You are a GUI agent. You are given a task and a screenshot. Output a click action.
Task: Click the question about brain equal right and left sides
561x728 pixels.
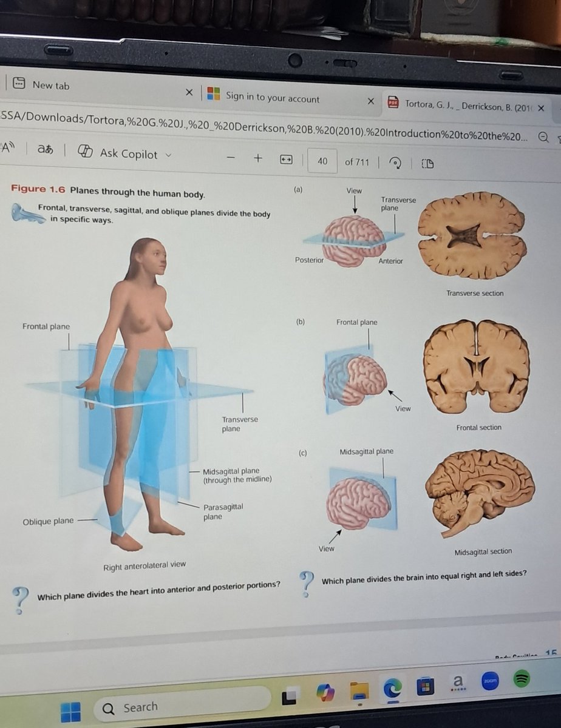tap(424, 577)
